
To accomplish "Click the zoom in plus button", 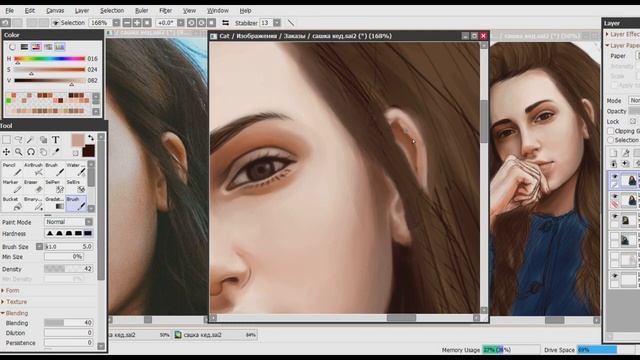I will coord(137,23).
